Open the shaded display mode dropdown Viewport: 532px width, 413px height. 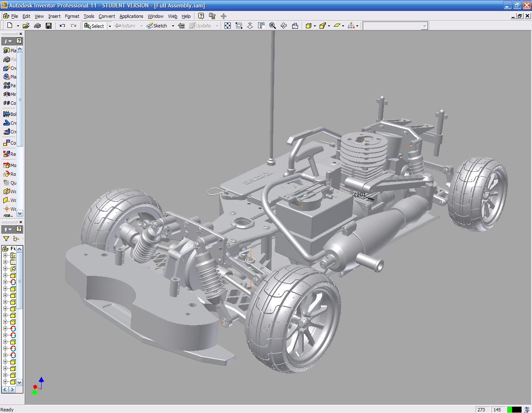click(x=315, y=26)
